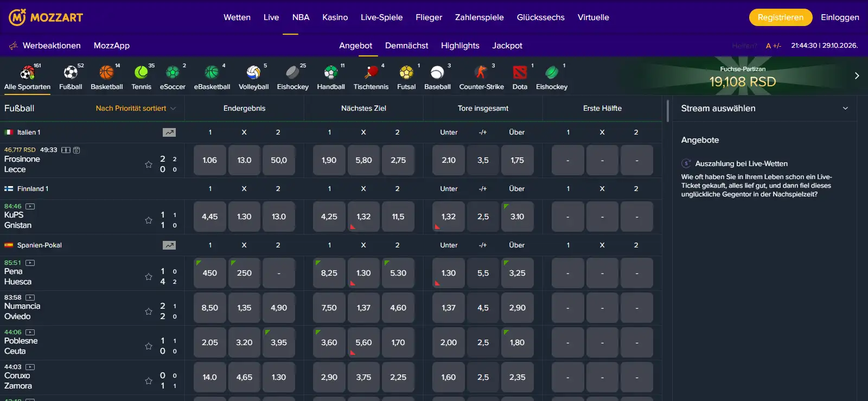Open live stream icon for KuPS match
The height and width of the screenshot is (401, 868).
pyautogui.click(x=30, y=206)
